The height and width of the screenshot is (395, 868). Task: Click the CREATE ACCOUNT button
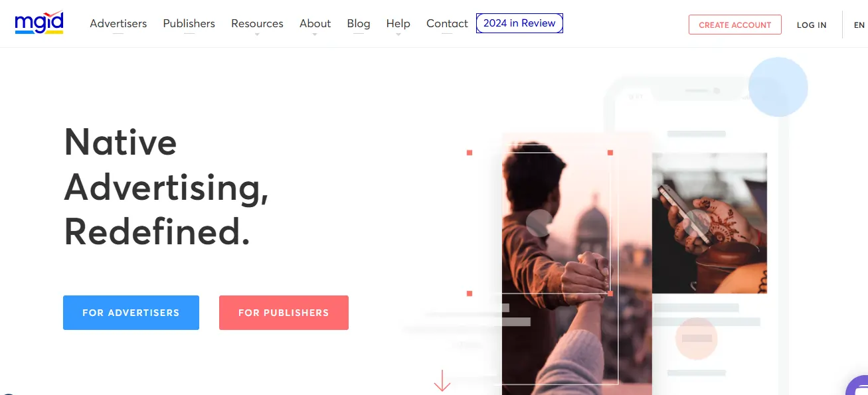(x=735, y=25)
